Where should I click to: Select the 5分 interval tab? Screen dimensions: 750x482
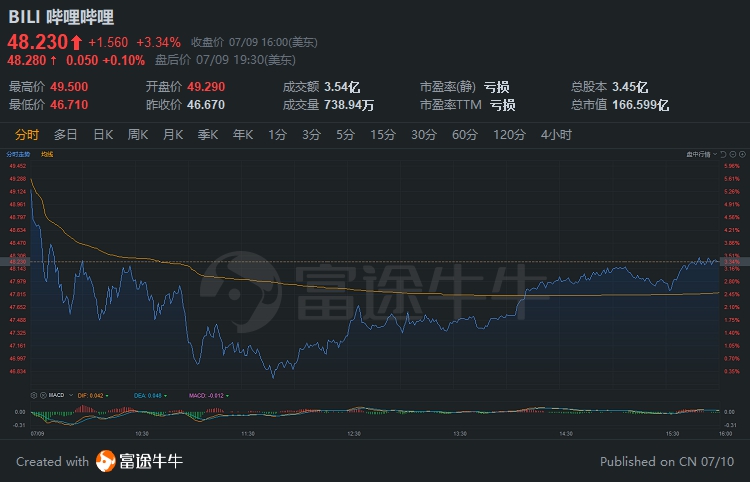coord(345,135)
